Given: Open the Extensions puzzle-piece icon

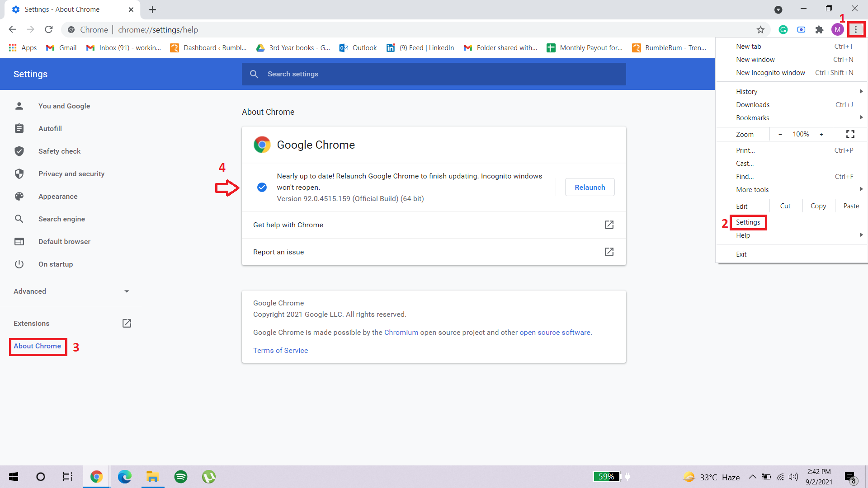Looking at the screenshot, I should pyautogui.click(x=819, y=30).
